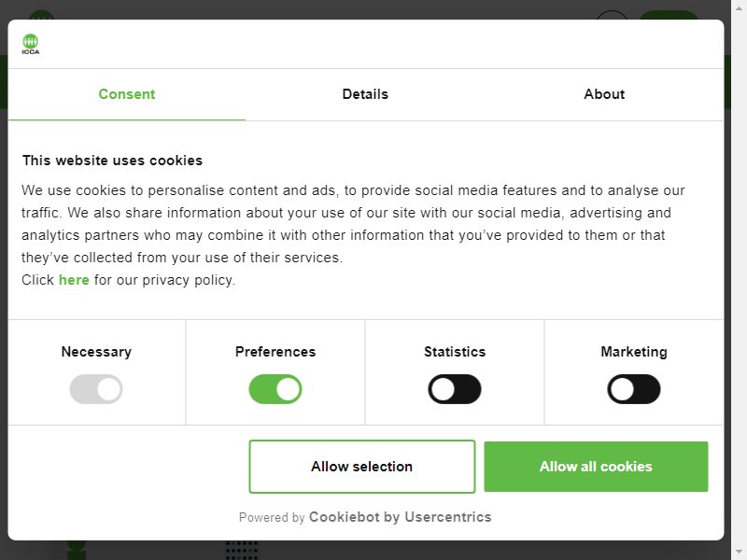The width and height of the screenshot is (747, 560).
Task: Click the Allow selection button
Action: (362, 467)
